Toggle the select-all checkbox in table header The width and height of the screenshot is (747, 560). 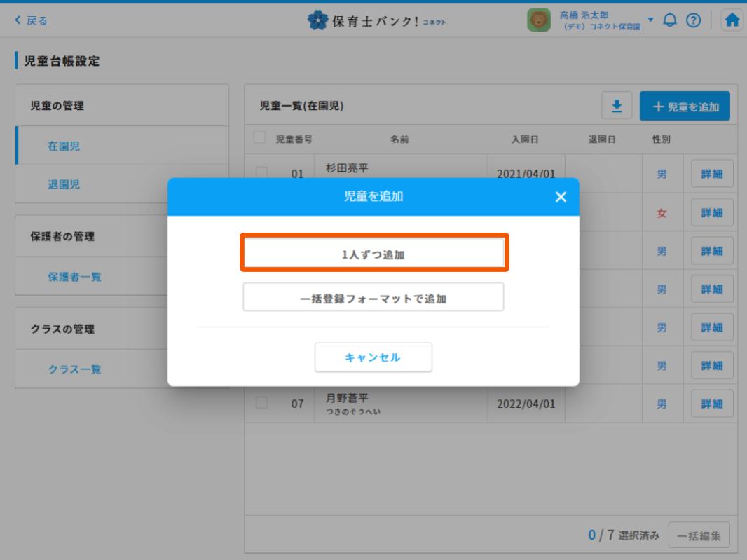pos(260,139)
